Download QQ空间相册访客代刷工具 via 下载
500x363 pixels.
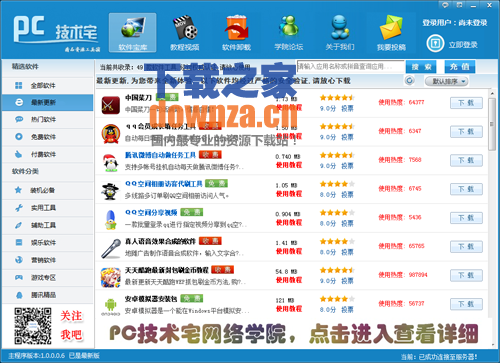(466, 189)
